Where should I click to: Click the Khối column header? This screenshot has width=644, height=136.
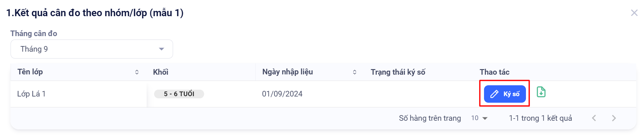[161, 72]
